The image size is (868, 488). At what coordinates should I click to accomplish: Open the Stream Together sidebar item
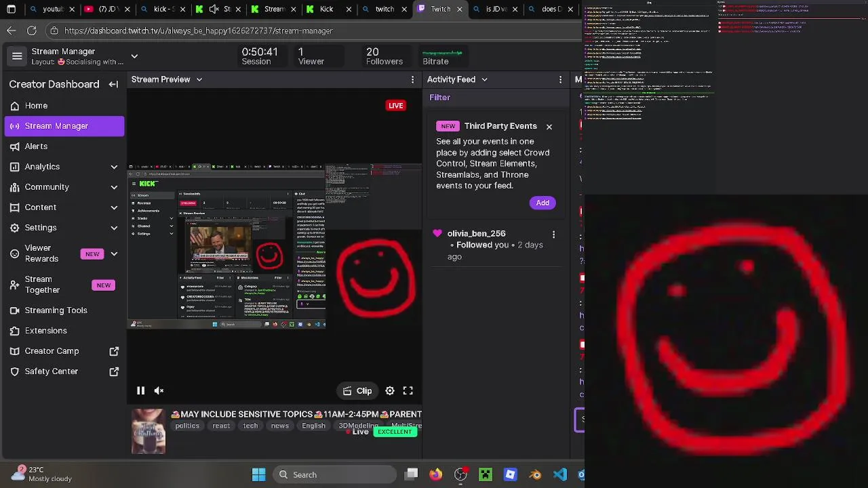pos(64,285)
